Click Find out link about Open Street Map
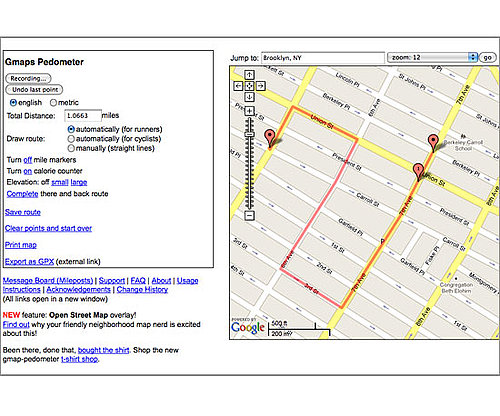 point(16,324)
